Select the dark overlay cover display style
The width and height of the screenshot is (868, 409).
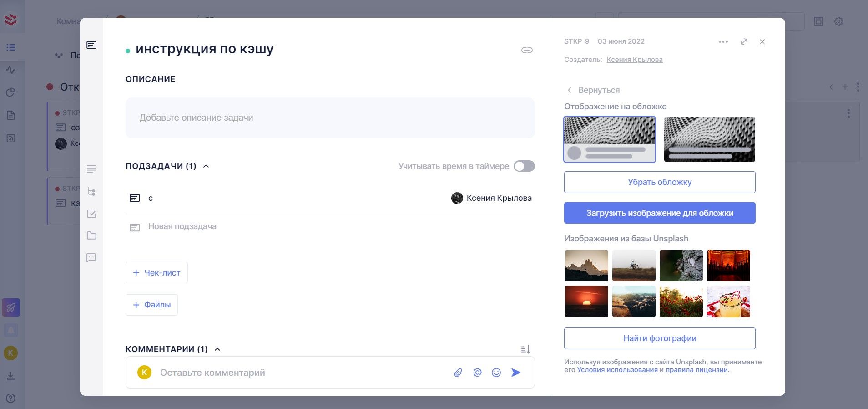click(x=710, y=139)
